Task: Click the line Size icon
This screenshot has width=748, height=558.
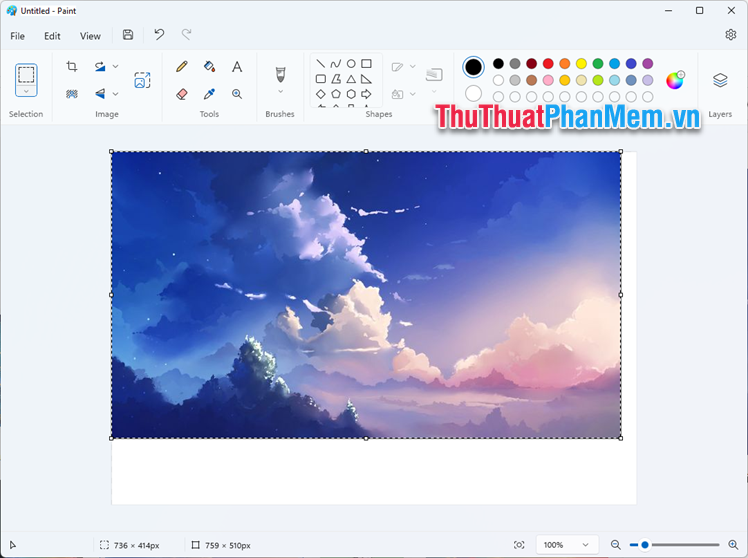Action: pos(434,74)
